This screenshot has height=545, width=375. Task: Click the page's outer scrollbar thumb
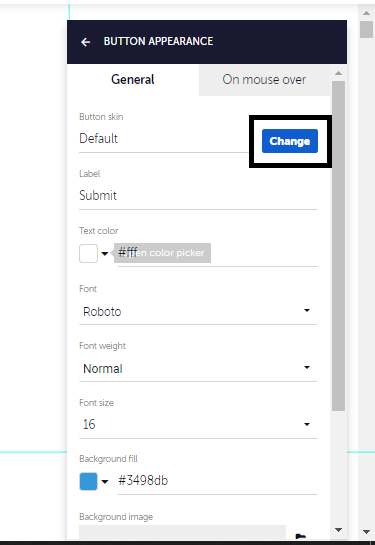pos(366,29)
